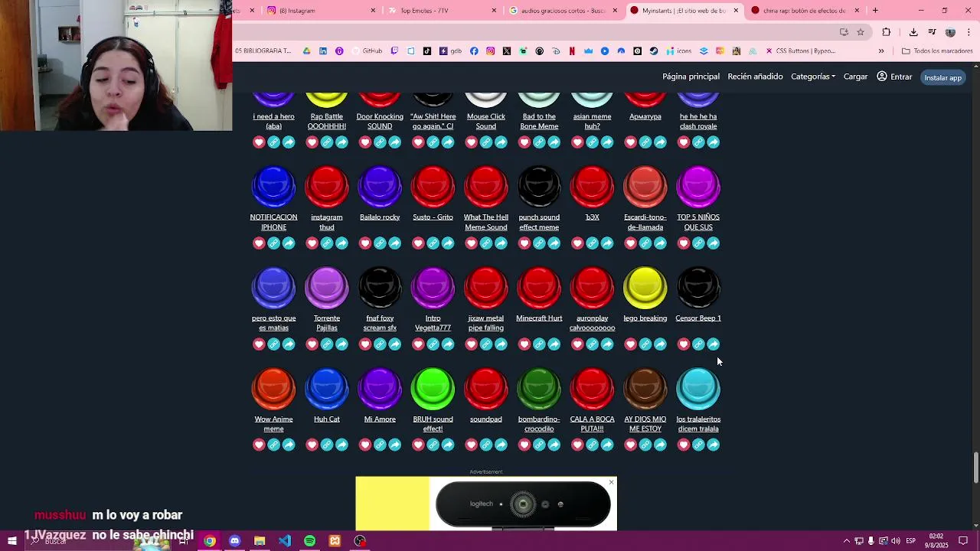Click the Entrar login link
Image resolution: width=980 pixels, height=551 pixels.
(x=894, y=77)
